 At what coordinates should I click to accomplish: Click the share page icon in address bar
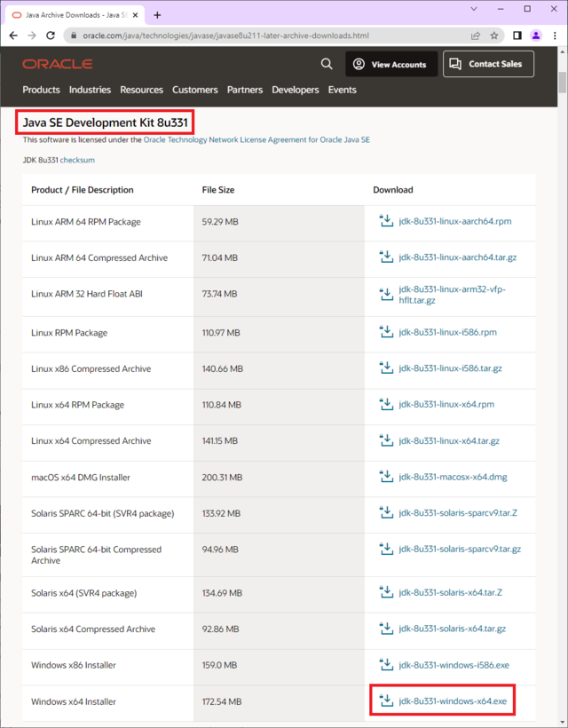[476, 36]
